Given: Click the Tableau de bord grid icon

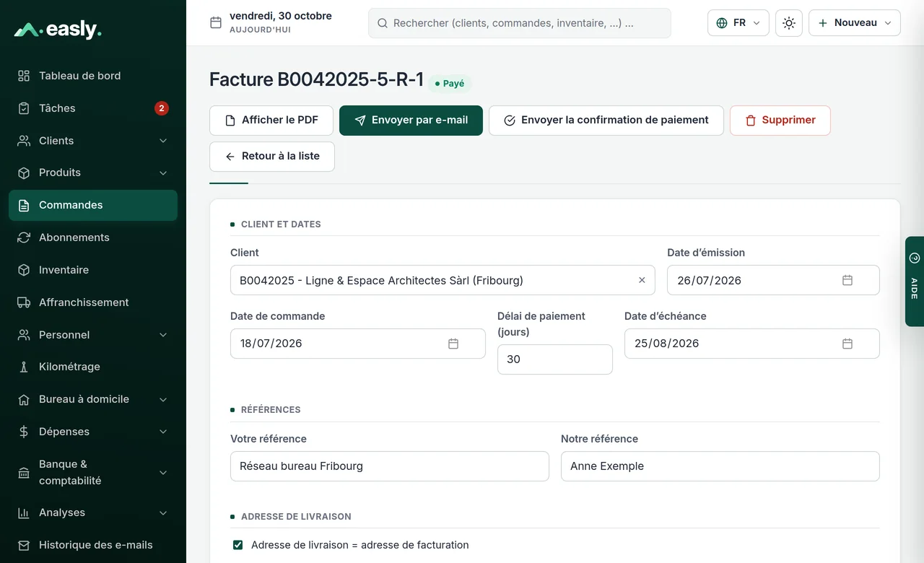Looking at the screenshot, I should 24,76.
